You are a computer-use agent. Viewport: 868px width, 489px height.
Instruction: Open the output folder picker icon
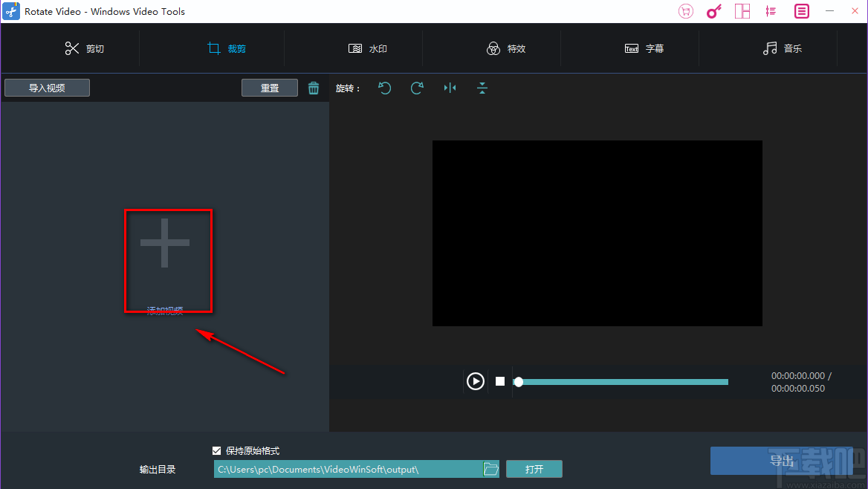tap(490, 469)
